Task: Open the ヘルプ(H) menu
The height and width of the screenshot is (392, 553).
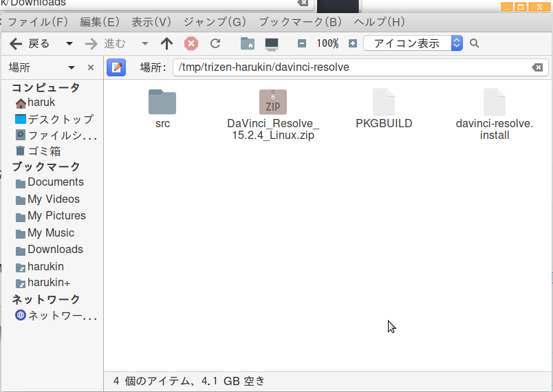Action: coord(380,22)
